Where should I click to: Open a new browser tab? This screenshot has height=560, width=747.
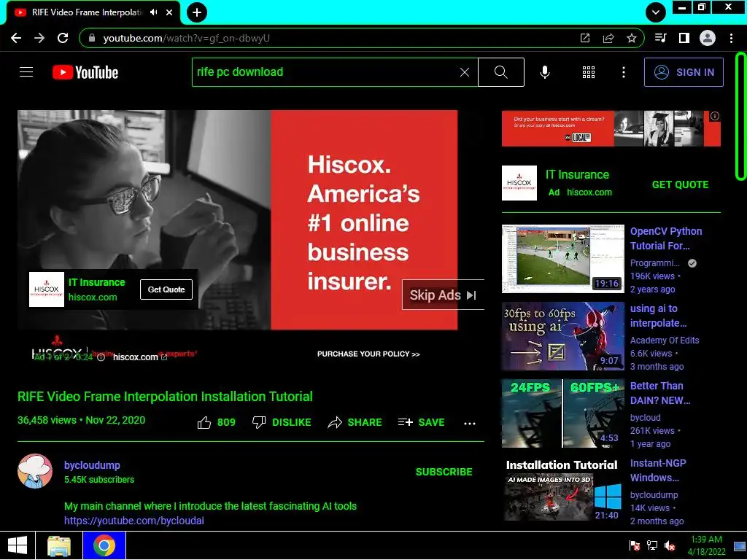[x=197, y=12]
